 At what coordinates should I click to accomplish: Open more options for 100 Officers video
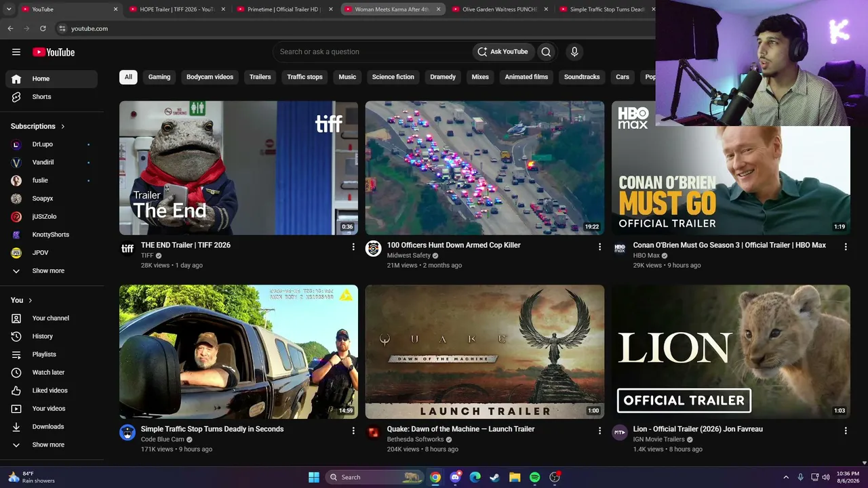tap(599, 247)
